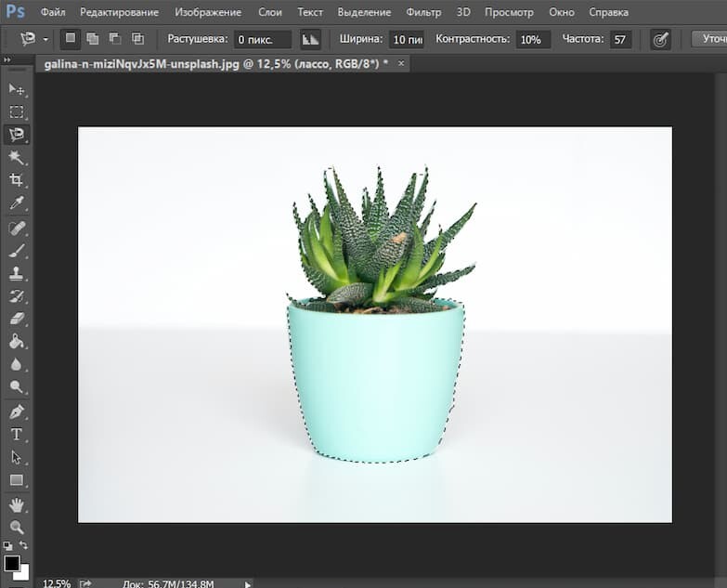The image size is (727, 588).
Task: Select the Crop tool
Action: 16,181
